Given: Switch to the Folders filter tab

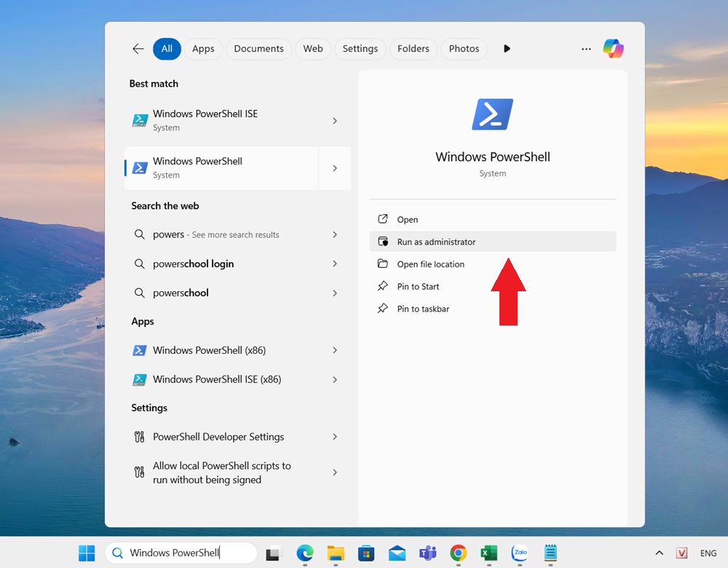Looking at the screenshot, I should click(x=414, y=49).
